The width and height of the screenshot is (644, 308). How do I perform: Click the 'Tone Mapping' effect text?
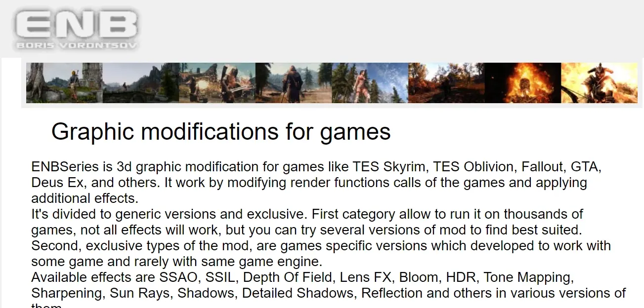pos(527,277)
